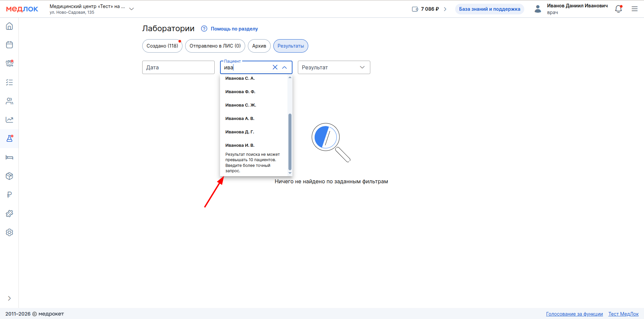Open the Голосование за функции link
Viewport: 644px width, 319px height.
pyautogui.click(x=574, y=314)
